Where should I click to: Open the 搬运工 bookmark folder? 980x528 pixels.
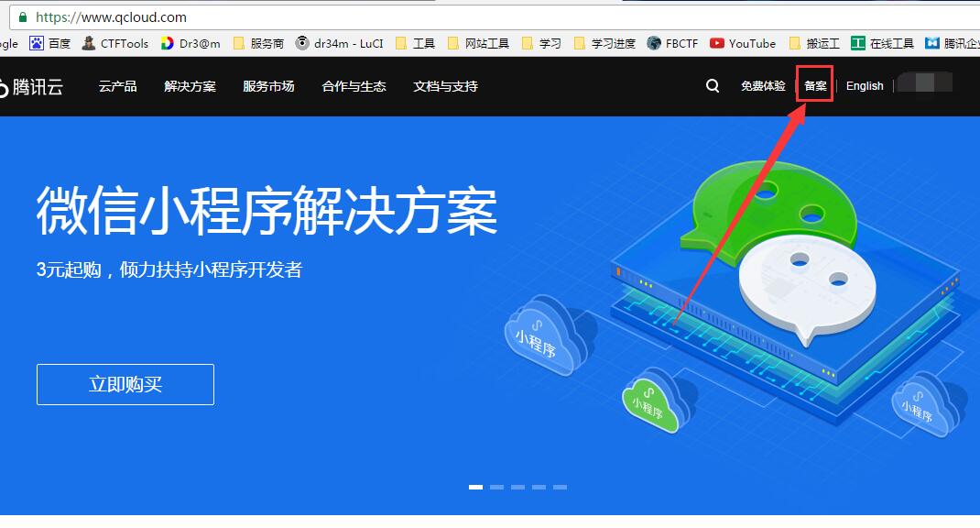(x=814, y=43)
